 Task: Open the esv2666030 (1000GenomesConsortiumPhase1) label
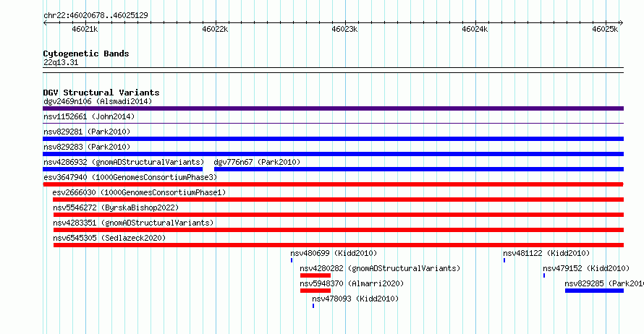click(139, 192)
